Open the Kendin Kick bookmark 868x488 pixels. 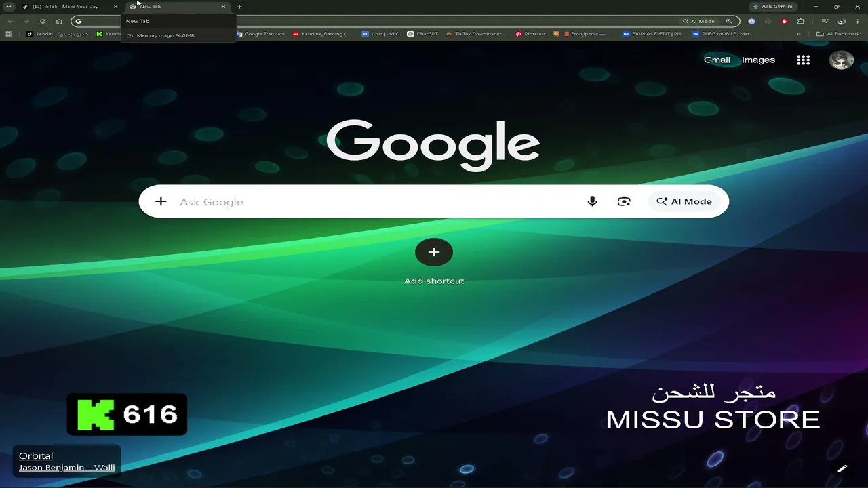pos(108,34)
